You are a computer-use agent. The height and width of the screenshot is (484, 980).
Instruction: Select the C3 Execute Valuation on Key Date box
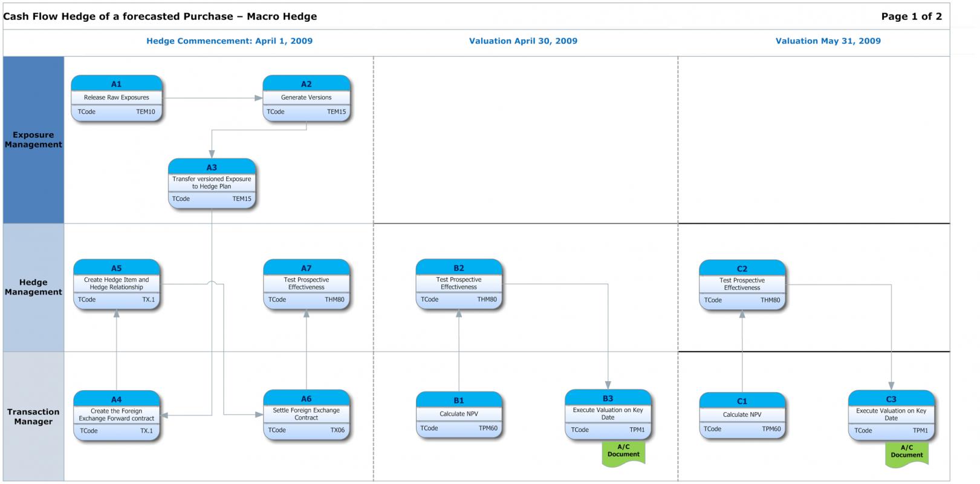892,415
